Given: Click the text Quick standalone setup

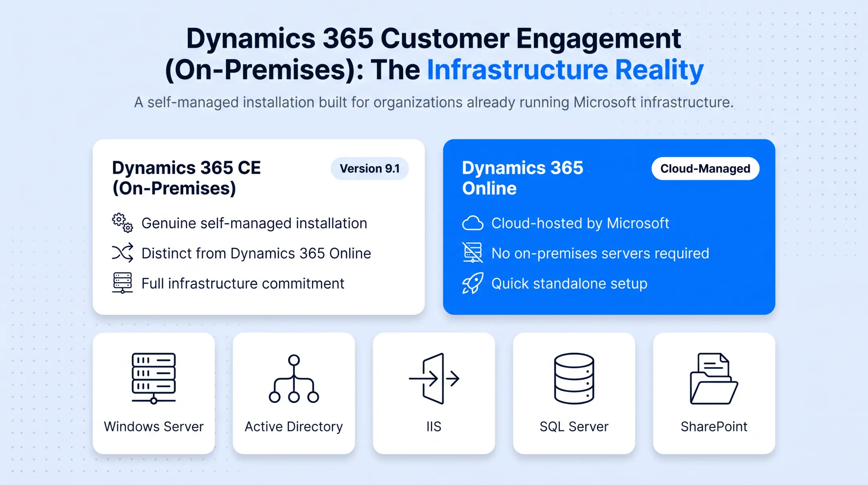Looking at the screenshot, I should pyautogui.click(x=569, y=284).
